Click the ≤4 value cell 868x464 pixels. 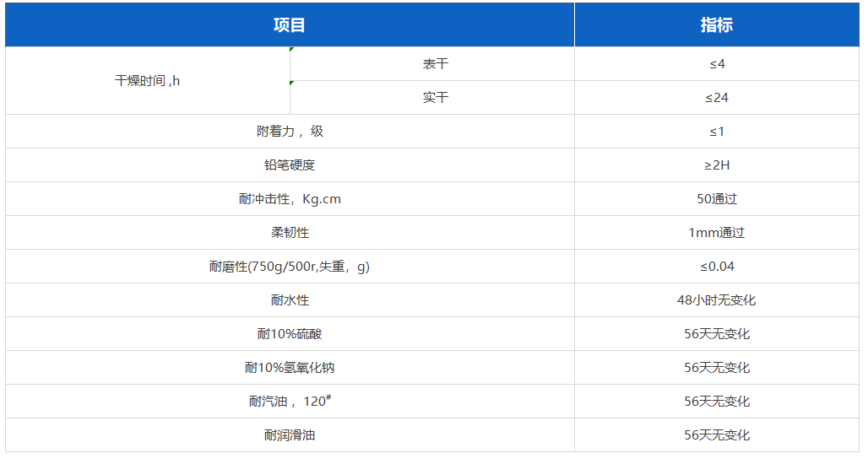(x=716, y=64)
